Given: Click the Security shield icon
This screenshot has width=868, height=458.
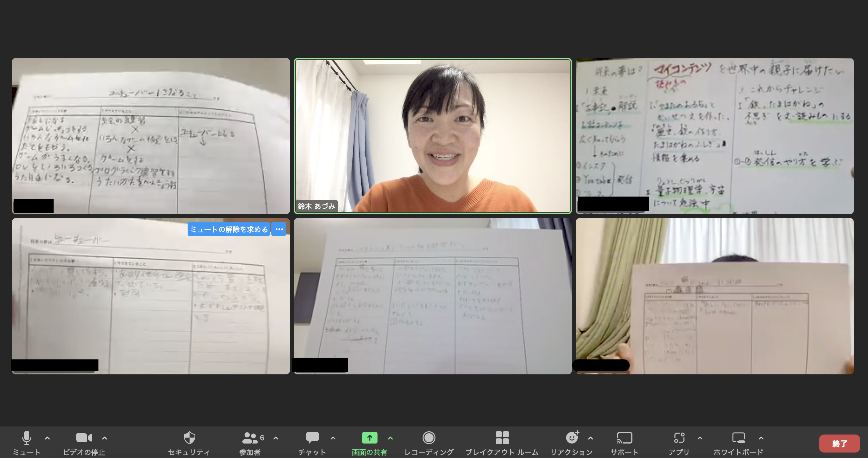Looking at the screenshot, I should 189,438.
